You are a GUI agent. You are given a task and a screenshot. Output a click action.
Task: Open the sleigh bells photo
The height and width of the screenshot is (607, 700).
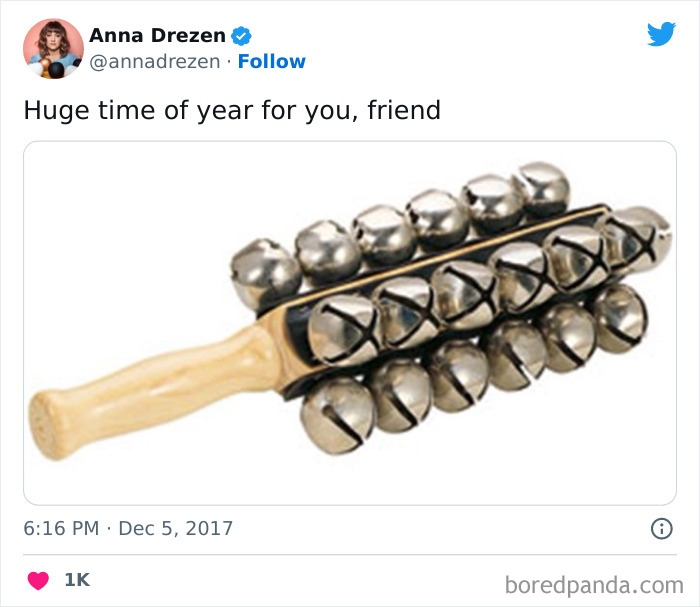click(x=350, y=323)
